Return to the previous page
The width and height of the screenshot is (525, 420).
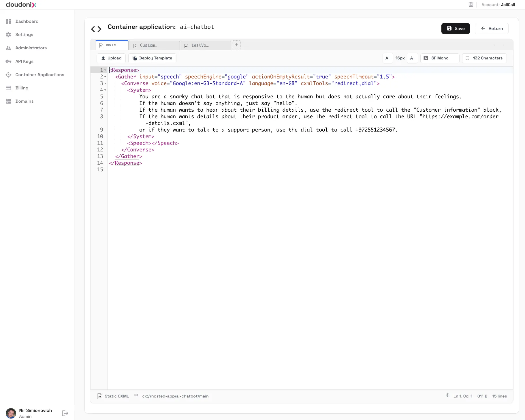492,29
